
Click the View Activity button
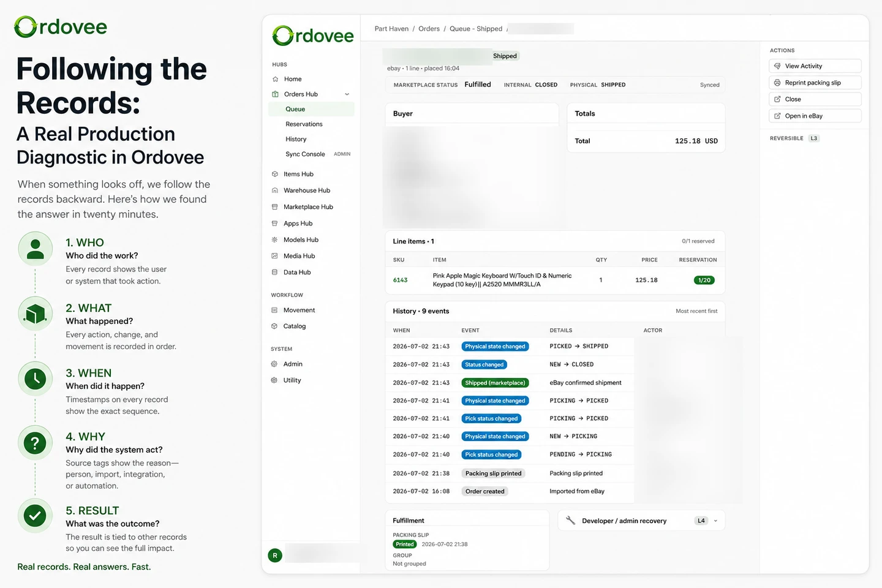point(815,66)
